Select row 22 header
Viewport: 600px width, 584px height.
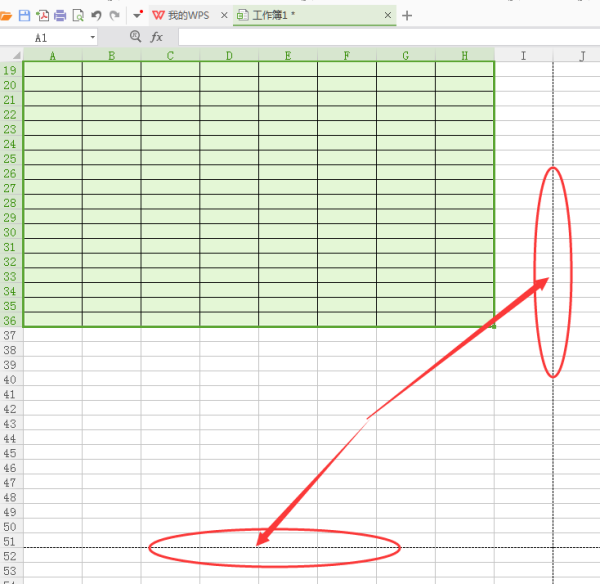(x=11, y=114)
